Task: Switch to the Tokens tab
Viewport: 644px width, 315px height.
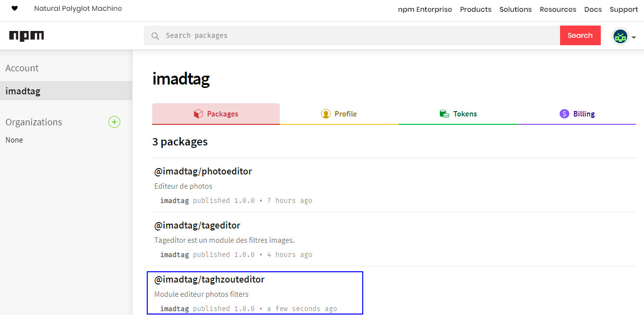Action: (x=458, y=114)
